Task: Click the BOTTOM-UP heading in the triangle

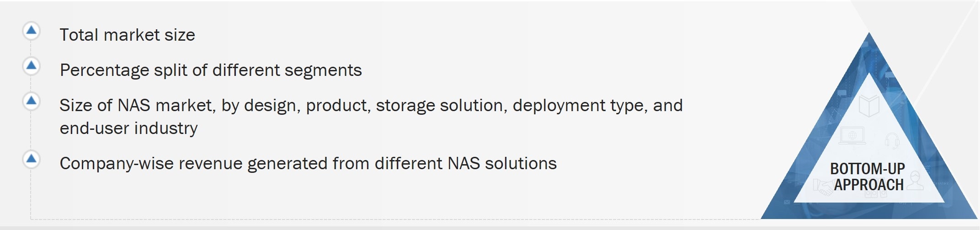Action: [867, 169]
